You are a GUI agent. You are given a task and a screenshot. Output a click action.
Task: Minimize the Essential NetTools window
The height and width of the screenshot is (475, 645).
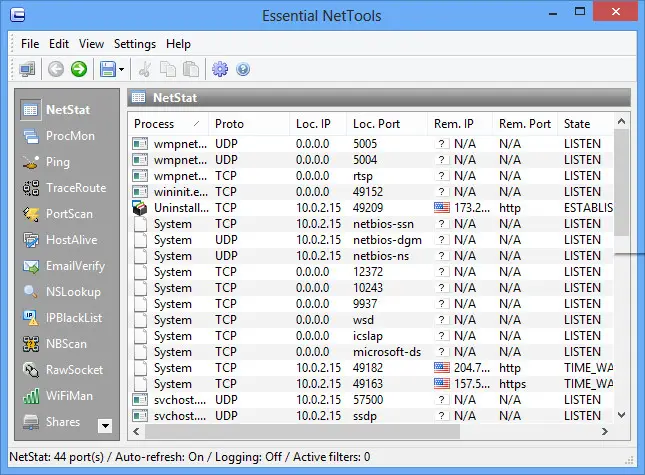(x=553, y=14)
